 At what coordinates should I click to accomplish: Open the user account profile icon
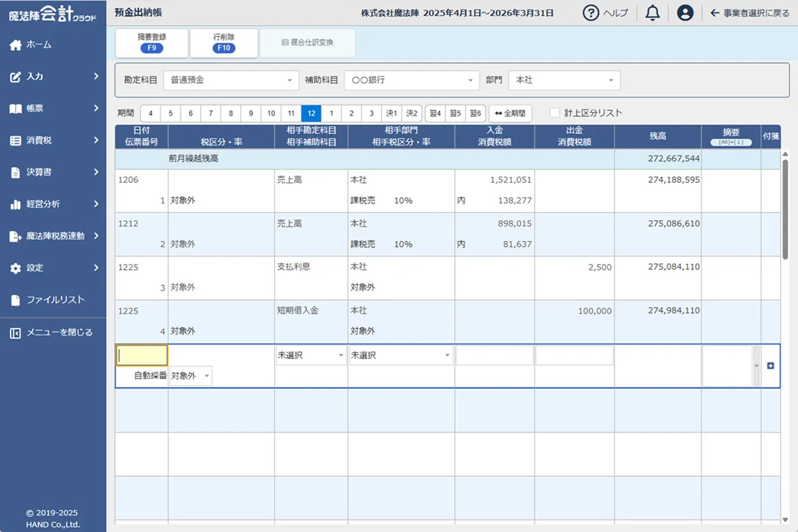(685, 13)
